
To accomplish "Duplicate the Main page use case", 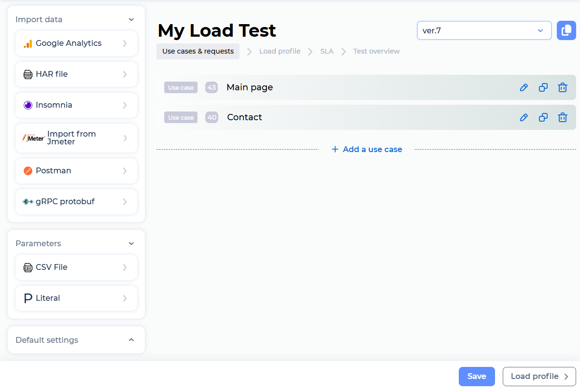I will [543, 87].
